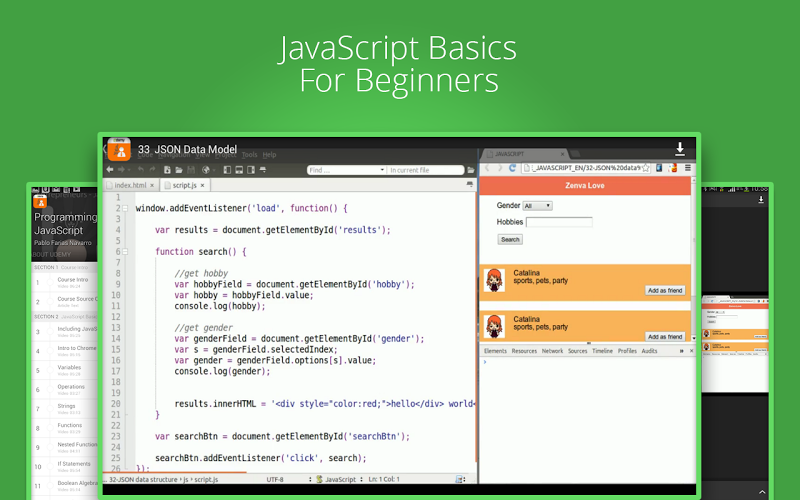
Task: Collapse the code fold marker on line 2
Action: 126,208
